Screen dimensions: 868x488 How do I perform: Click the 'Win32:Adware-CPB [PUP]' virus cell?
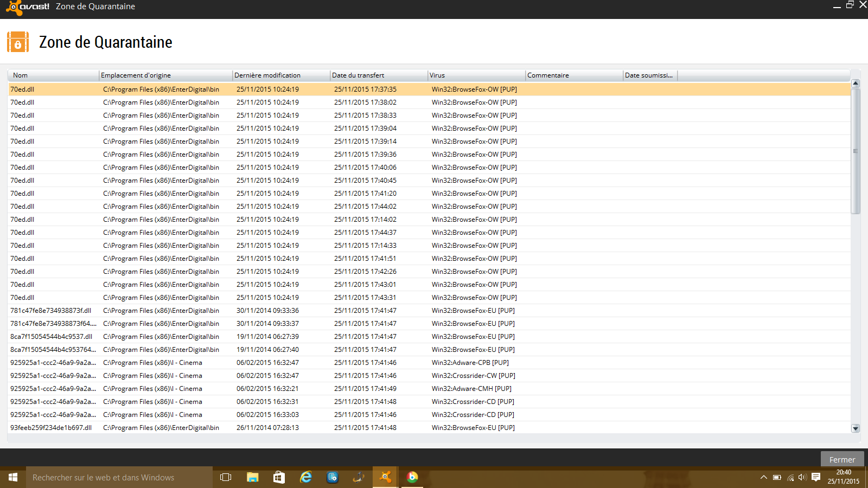click(470, 363)
